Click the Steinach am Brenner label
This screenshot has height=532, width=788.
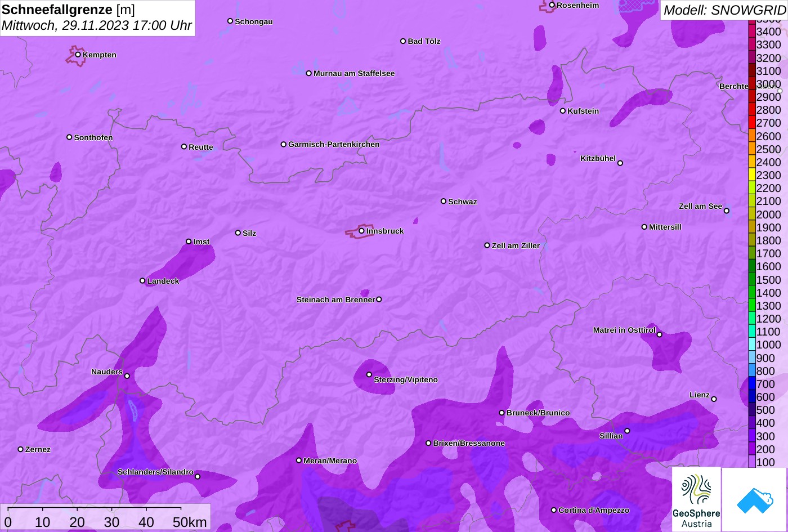click(335, 299)
